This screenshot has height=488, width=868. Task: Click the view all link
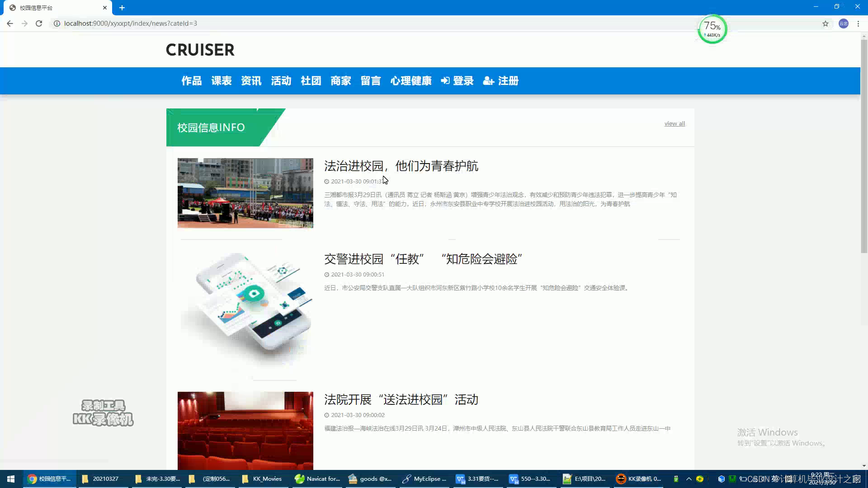tap(675, 123)
